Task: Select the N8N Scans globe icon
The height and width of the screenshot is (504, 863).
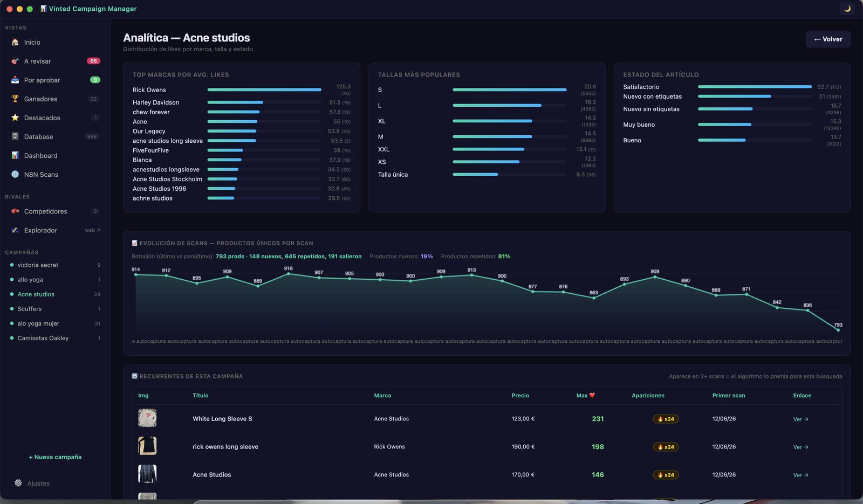Action: (x=15, y=174)
